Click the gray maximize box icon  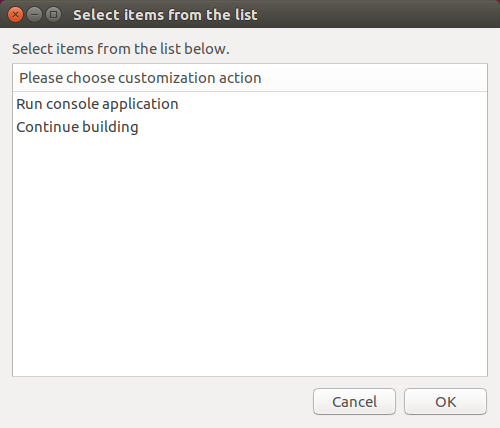(53, 15)
